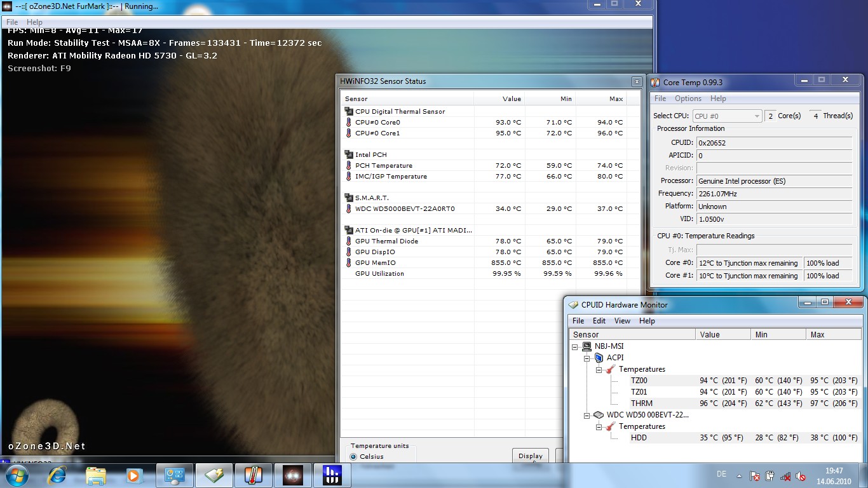Click Core #0 Tjunction remaining temperature field
Image resolution: width=868 pixels, height=488 pixels.
(749, 263)
